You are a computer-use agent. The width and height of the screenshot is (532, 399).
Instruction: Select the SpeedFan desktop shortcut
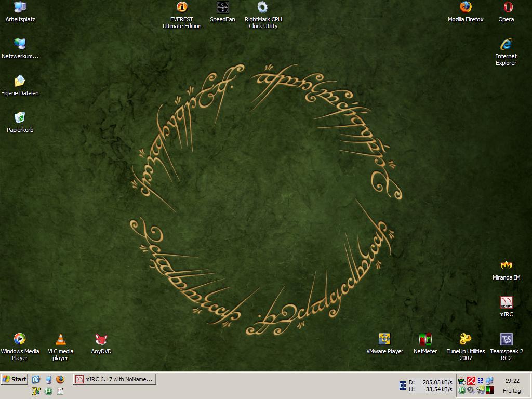(222, 11)
